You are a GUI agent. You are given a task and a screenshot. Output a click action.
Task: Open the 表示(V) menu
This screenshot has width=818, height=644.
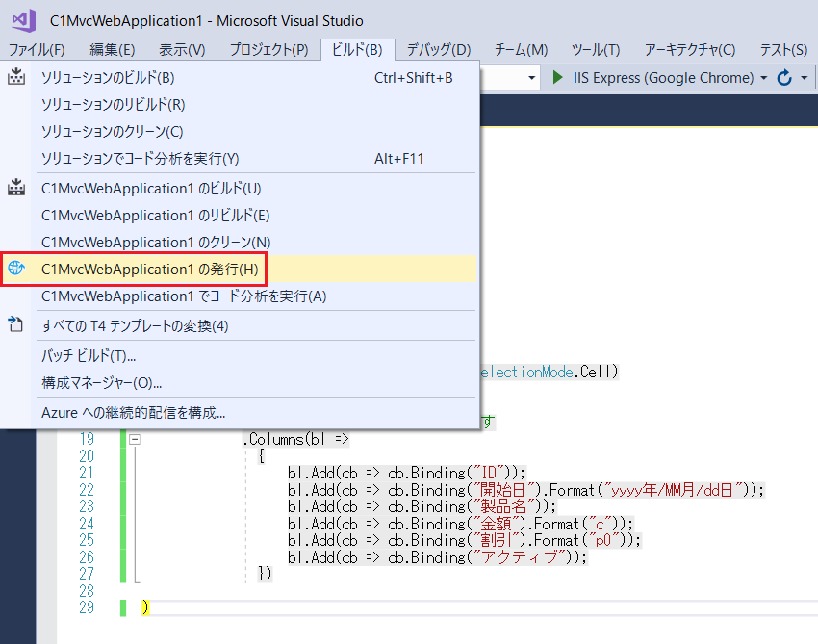click(182, 50)
